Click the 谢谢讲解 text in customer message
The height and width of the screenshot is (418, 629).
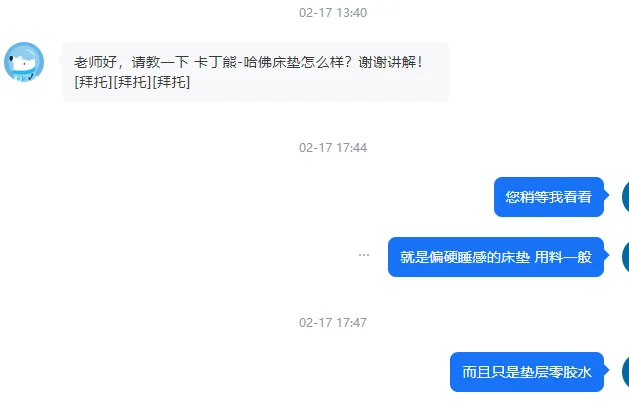coord(387,62)
